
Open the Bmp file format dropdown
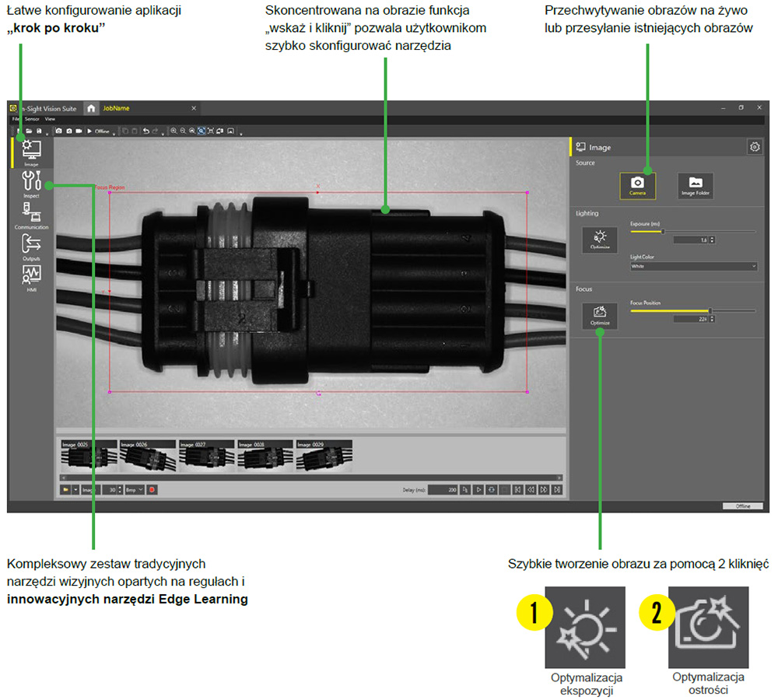135,489
